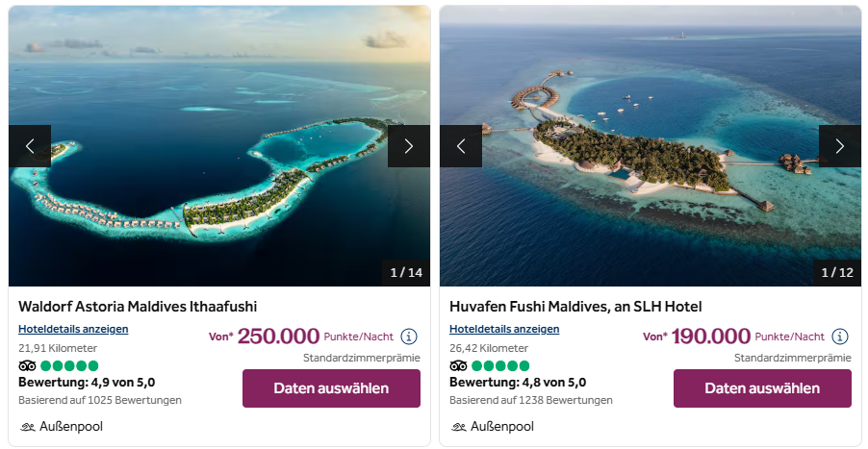Open Hoteldetails anzeigen for Huvafen Fushi

pyautogui.click(x=504, y=329)
